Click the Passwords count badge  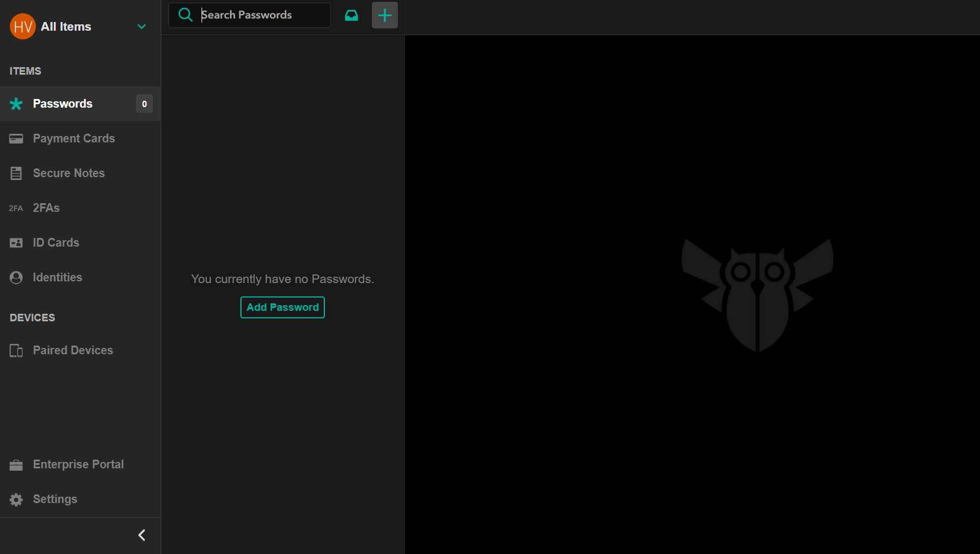point(144,104)
